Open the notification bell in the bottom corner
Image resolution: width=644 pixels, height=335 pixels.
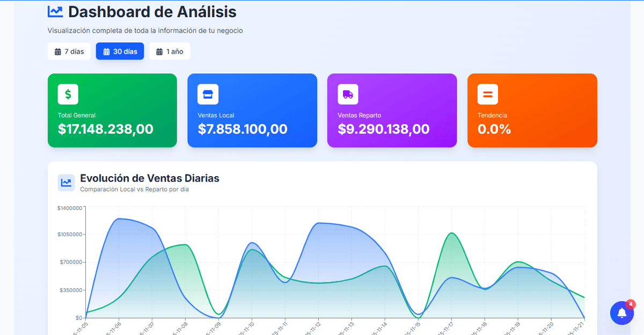point(621,313)
